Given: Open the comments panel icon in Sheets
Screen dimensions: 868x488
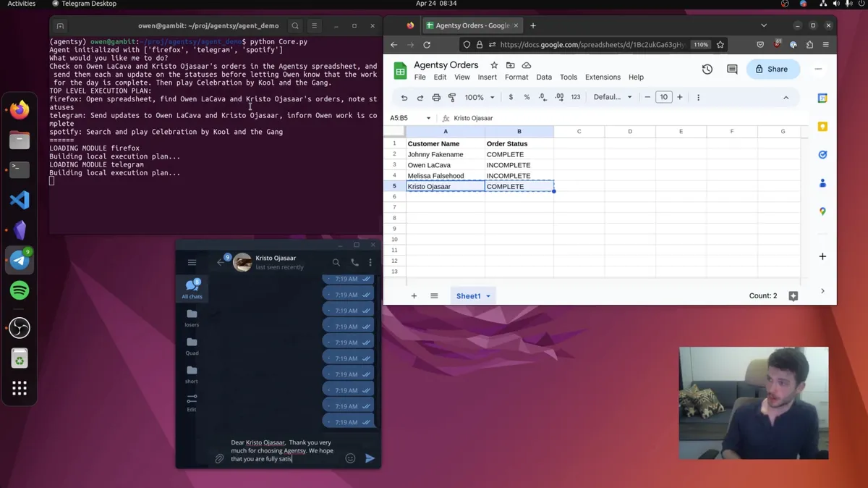Looking at the screenshot, I should (x=732, y=70).
